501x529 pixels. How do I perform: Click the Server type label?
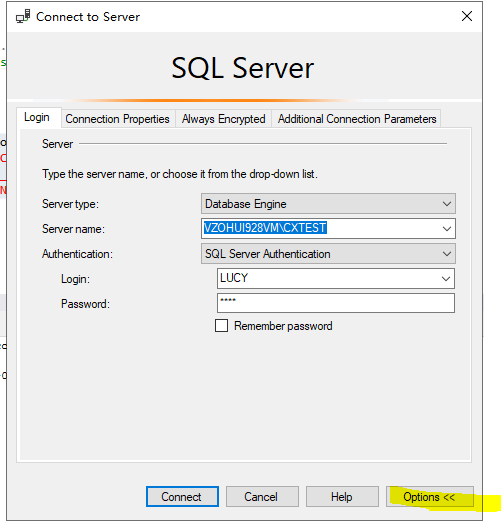point(70,204)
